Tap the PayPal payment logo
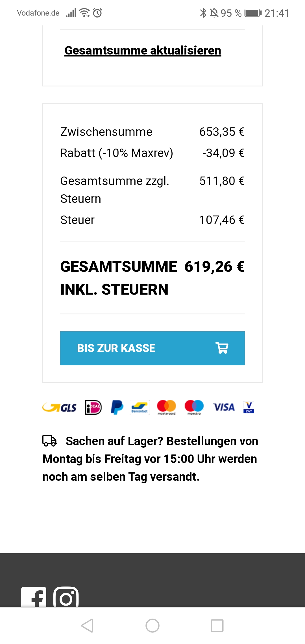Screen dimensions: 305x644 [x=117, y=407]
